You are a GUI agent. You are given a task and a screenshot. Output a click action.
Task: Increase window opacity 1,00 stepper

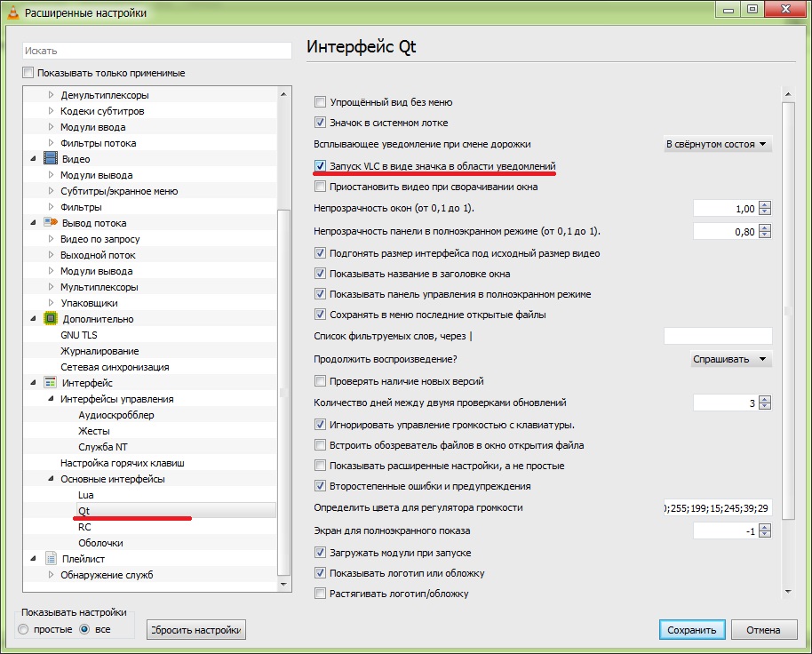pos(765,204)
